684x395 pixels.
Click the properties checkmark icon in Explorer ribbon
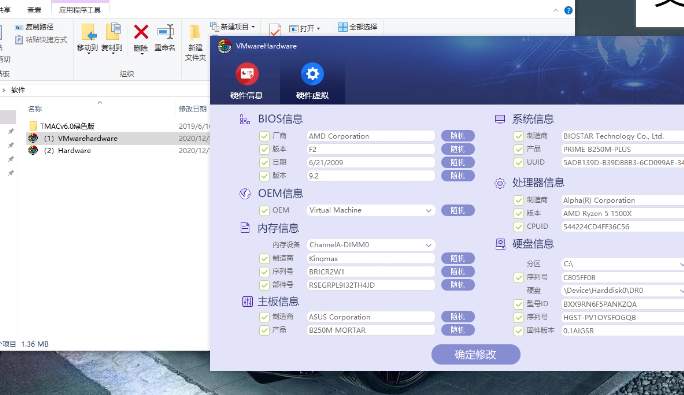tap(275, 30)
